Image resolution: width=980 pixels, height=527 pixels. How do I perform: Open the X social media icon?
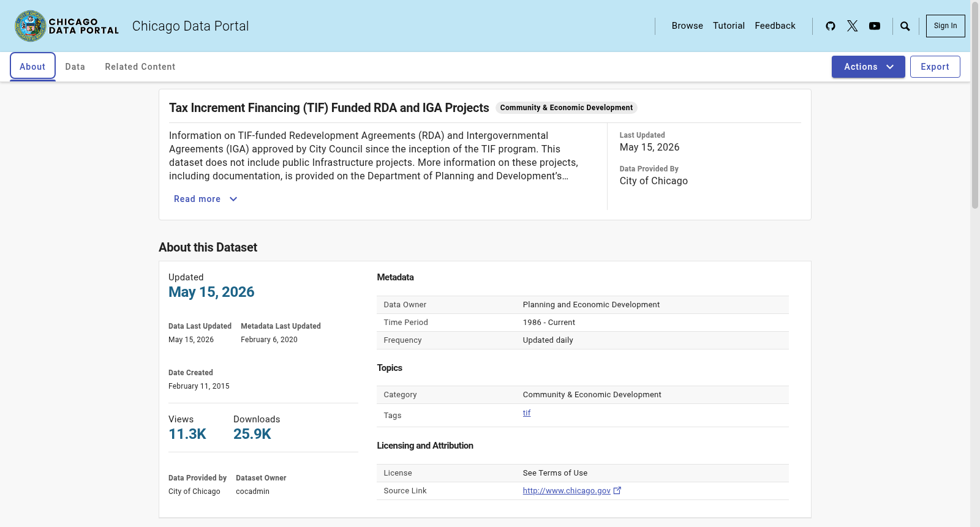pyautogui.click(x=853, y=26)
